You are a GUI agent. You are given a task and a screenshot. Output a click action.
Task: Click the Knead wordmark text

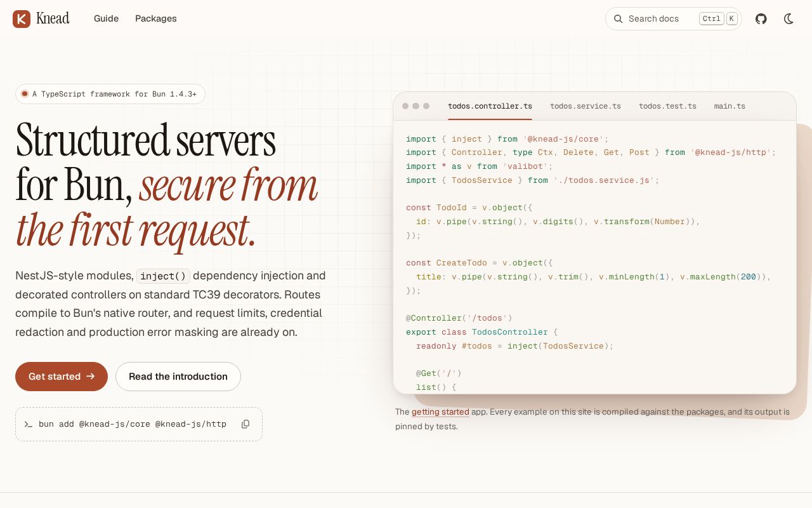(x=53, y=18)
